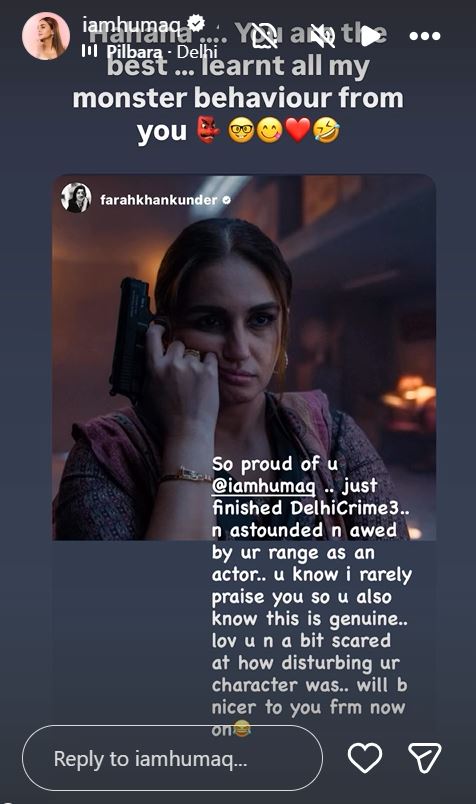Click the audio bars music icon
The image size is (476, 804).
coord(89,50)
